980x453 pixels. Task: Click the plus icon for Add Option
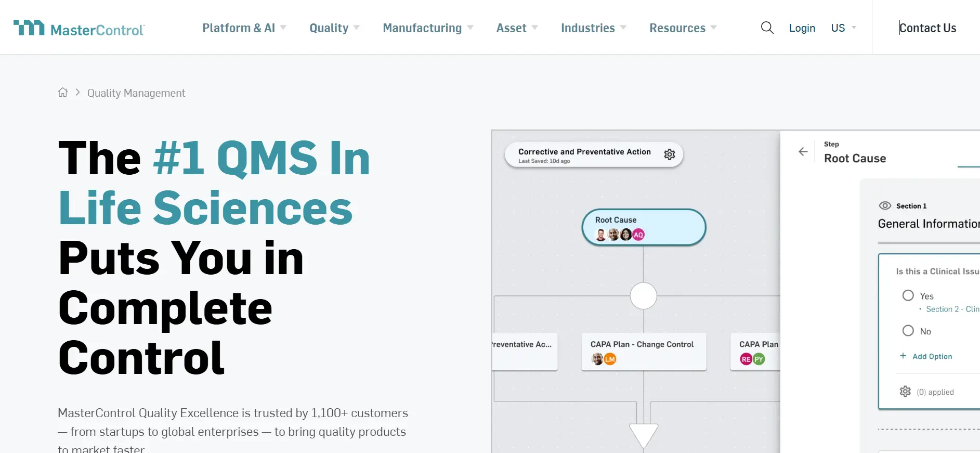(x=903, y=356)
